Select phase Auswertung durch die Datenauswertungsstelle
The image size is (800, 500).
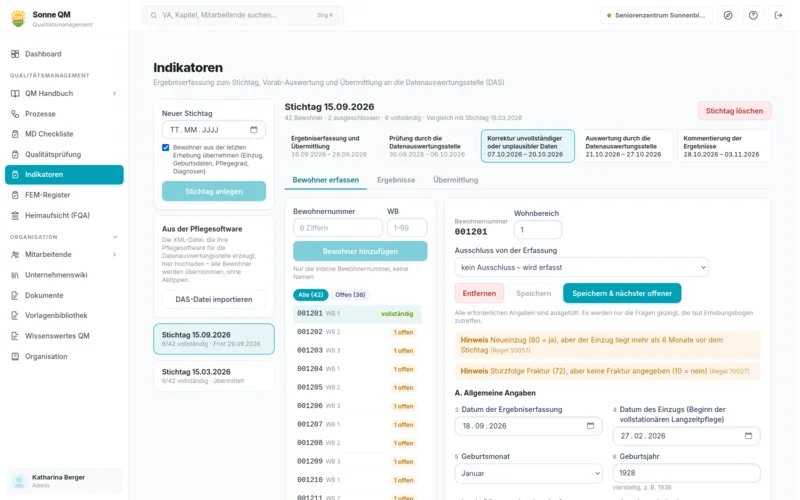(x=626, y=146)
